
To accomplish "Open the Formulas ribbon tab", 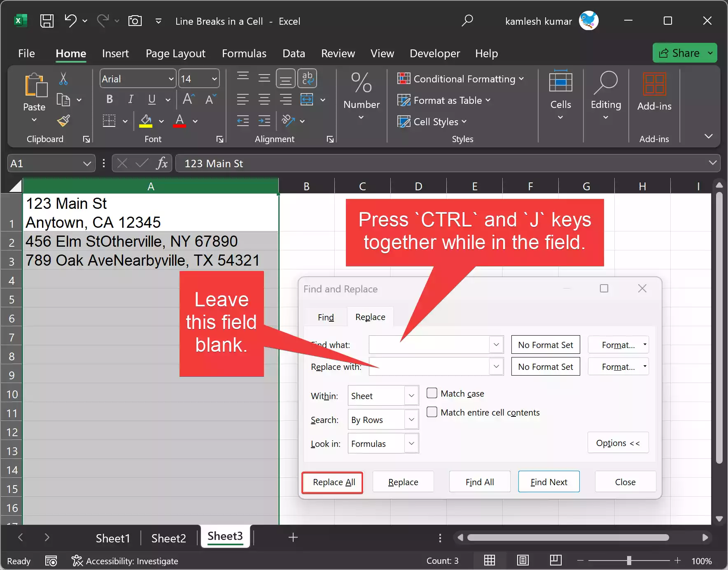I will point(244,54).
